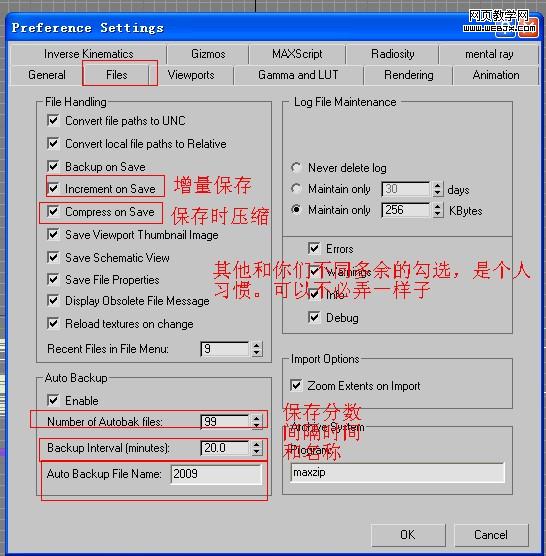
Task: Adjust Recent Files in File Menu spinner
Action: tap(257, 349)
